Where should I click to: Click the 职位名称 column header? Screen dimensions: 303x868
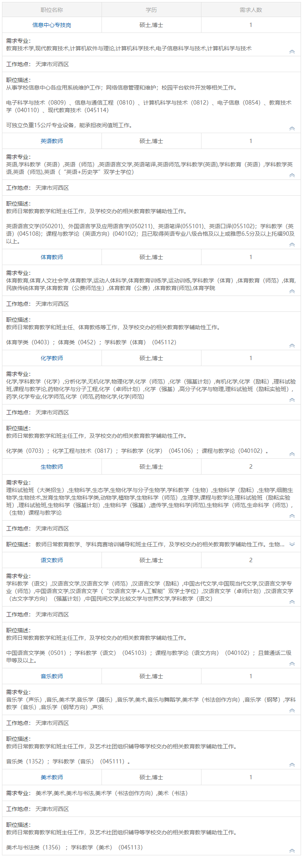point(52,10)
